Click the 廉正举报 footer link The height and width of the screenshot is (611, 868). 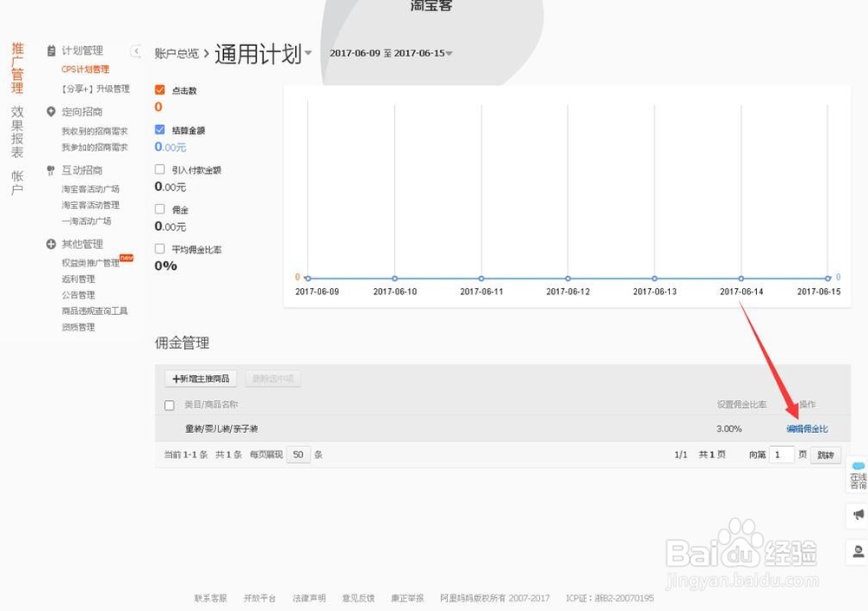pos(407,598)
